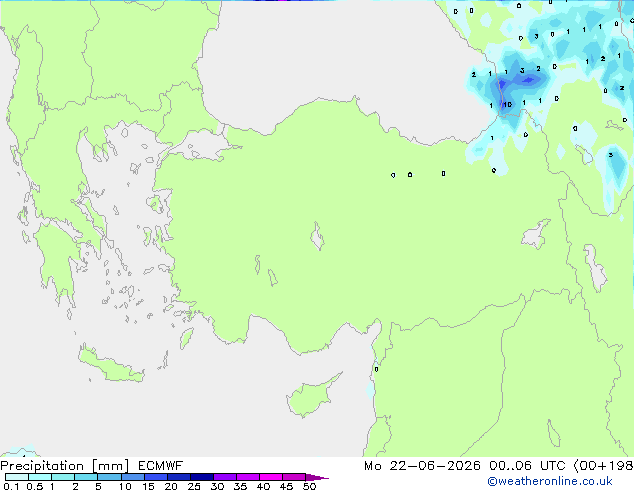Viewport: 634px width, 490px height.
Task: Click the '50' legend scale label
Action: pyautogui.click(x=309, y=486)
